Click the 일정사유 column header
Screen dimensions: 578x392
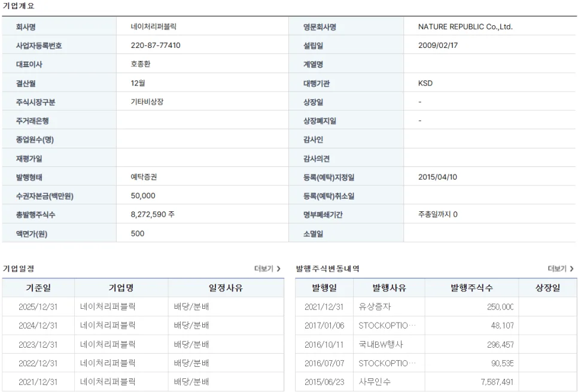tap(226, 288)
